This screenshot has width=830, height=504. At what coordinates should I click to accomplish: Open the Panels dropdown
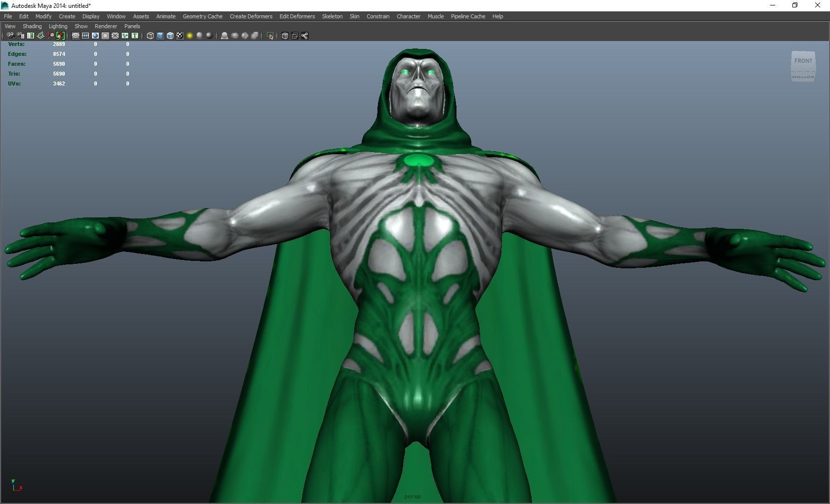[132, 26]
